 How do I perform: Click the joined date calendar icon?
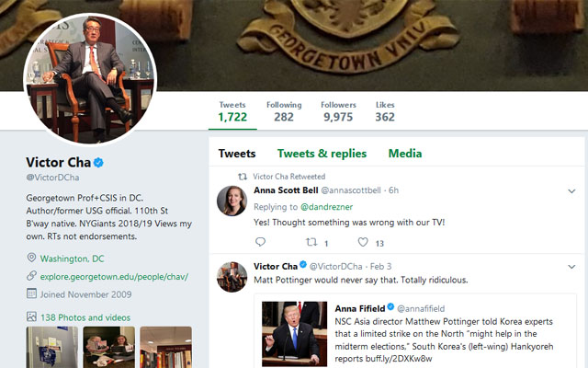coord(31,293)
